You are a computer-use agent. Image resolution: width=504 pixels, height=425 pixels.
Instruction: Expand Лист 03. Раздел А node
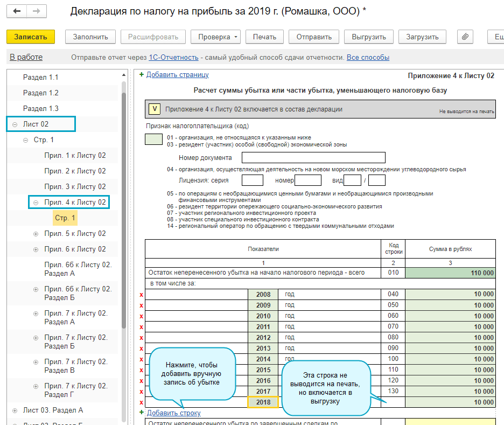15,410
